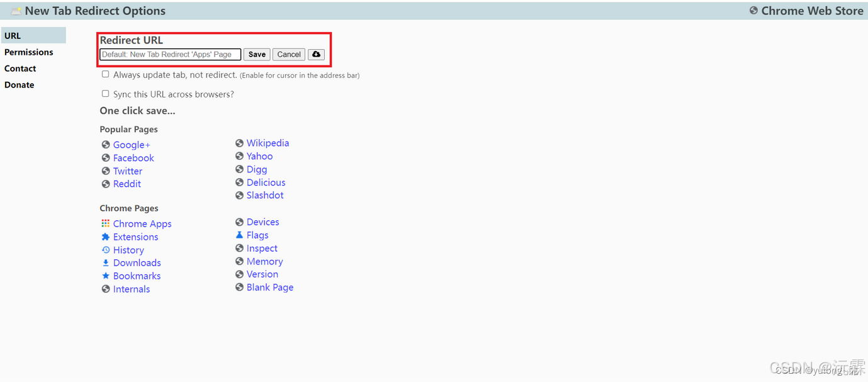This screenshot has width=868, height=382.
Task: Click the colorful Chrome Apps grid icon
Action: pos(106,223)
